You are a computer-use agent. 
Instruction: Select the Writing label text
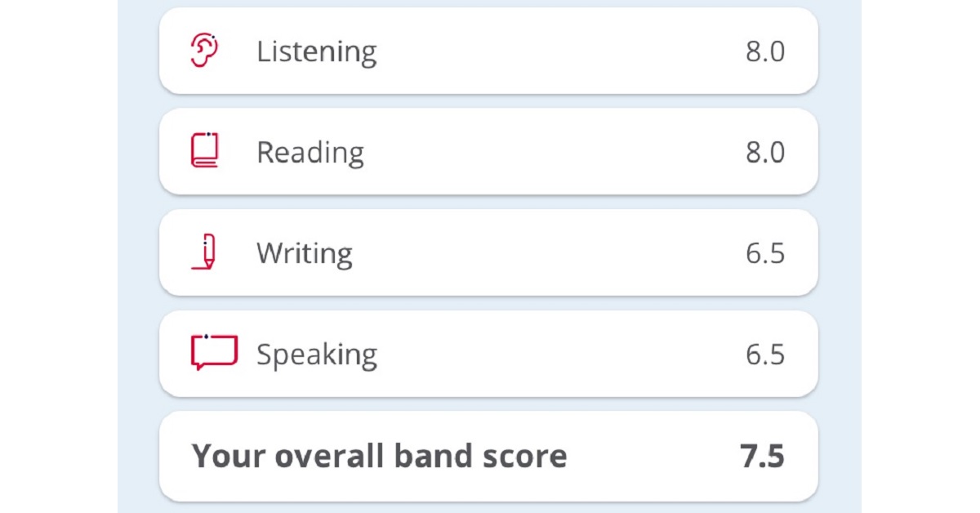coord(305,253)
